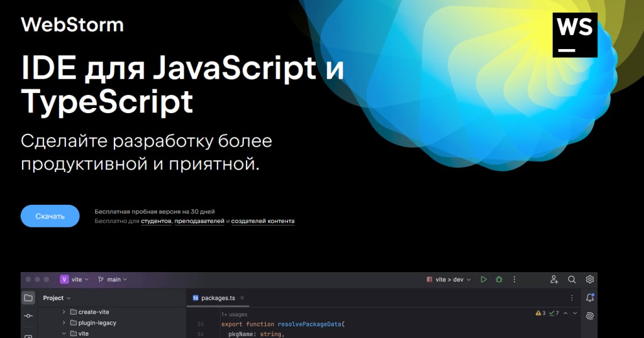Select the create-vite folder row
Viewport: 644px width, 338px height.
pos(112,312)
